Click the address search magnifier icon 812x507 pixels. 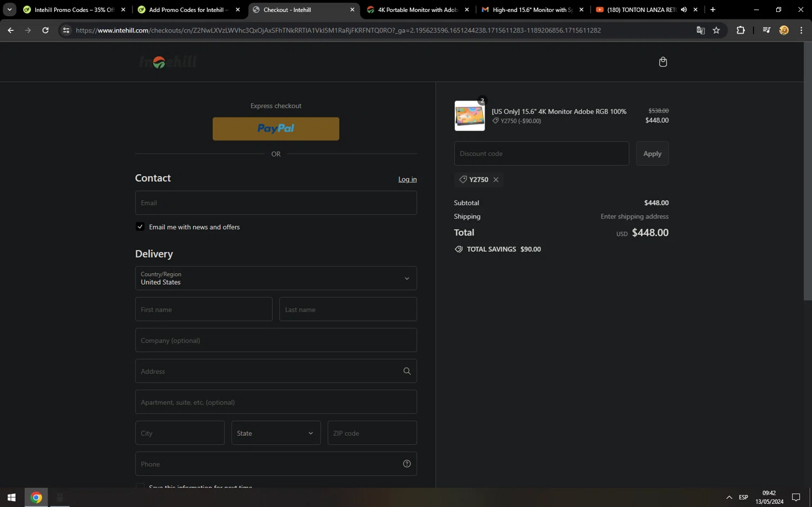point(407,371)
